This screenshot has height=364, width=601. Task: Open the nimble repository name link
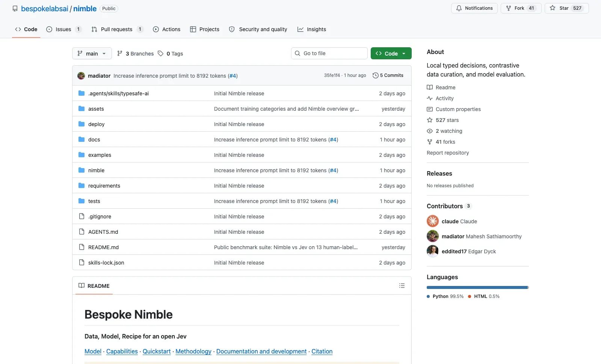85,9
